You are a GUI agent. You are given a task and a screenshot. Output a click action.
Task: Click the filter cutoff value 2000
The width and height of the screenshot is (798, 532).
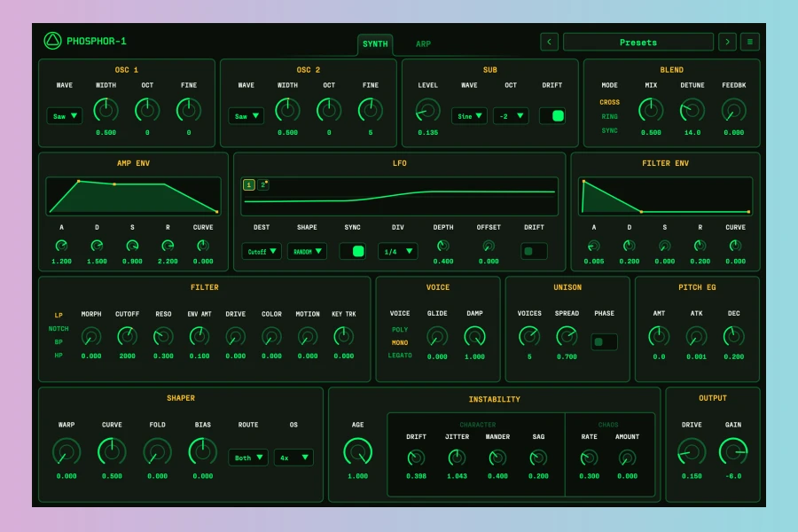(x=127, y=356)
